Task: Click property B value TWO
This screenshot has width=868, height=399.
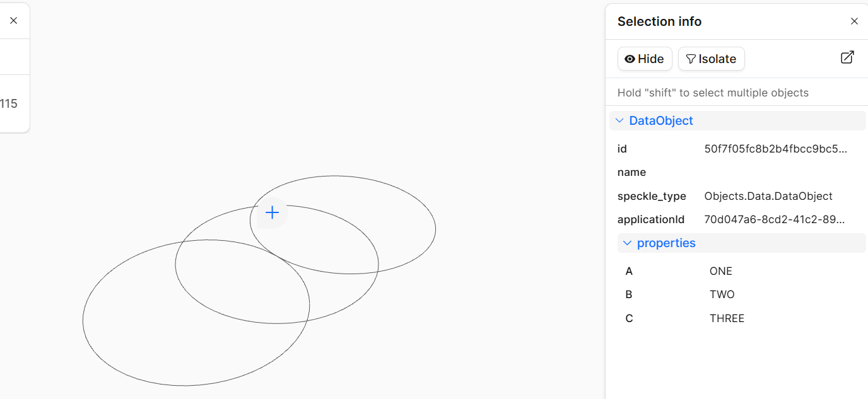Action: tap(722, 294)
